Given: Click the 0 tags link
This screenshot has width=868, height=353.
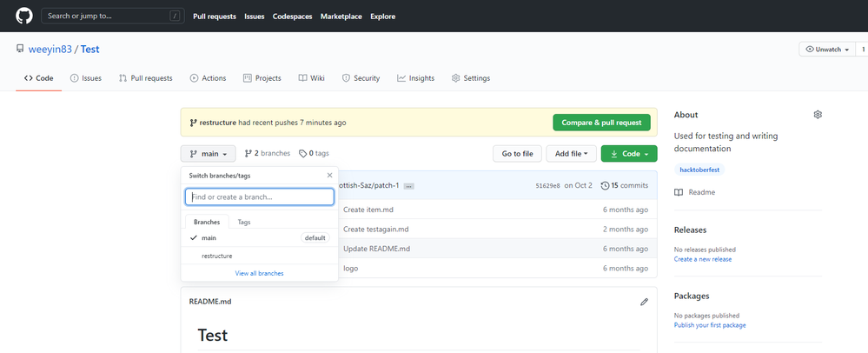Looking at the screenshot, I should [x=314, y=154].
